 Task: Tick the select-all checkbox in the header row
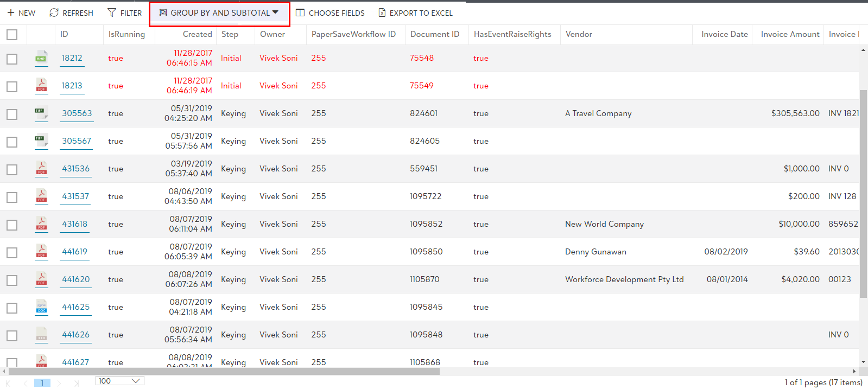(x=12, y=35)
